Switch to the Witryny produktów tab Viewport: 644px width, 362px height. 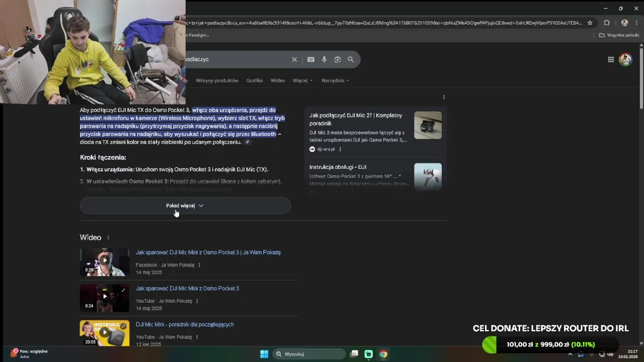217,80
